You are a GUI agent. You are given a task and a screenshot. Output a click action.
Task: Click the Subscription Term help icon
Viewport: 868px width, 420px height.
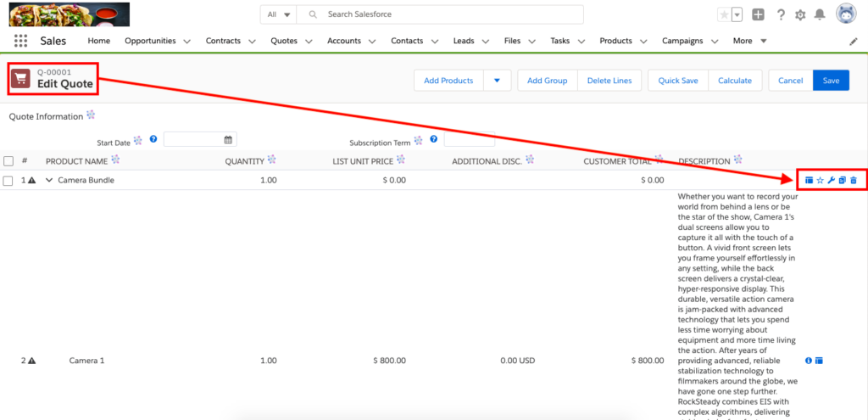pyautogui.click(x=433, y=138)
